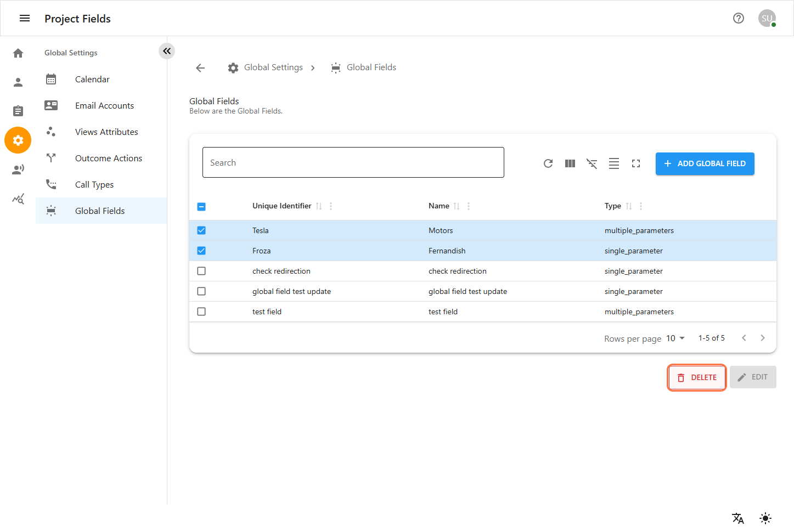Open the Rows per page dropdown

675,338
